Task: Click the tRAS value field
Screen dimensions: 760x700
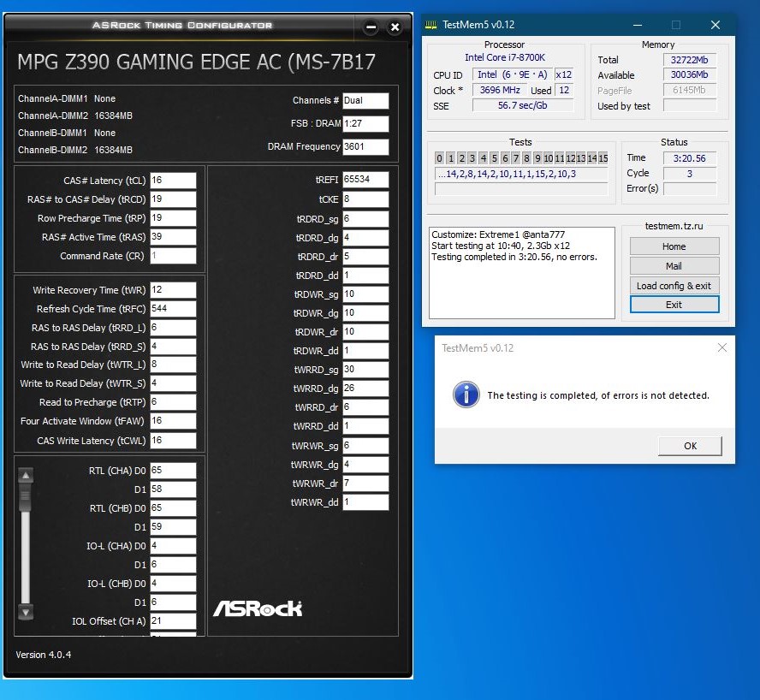Action: point(173,237)
